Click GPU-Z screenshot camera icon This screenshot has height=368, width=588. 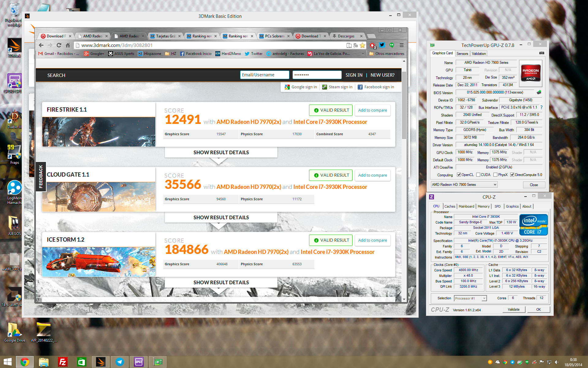click(x=541, y=53)
